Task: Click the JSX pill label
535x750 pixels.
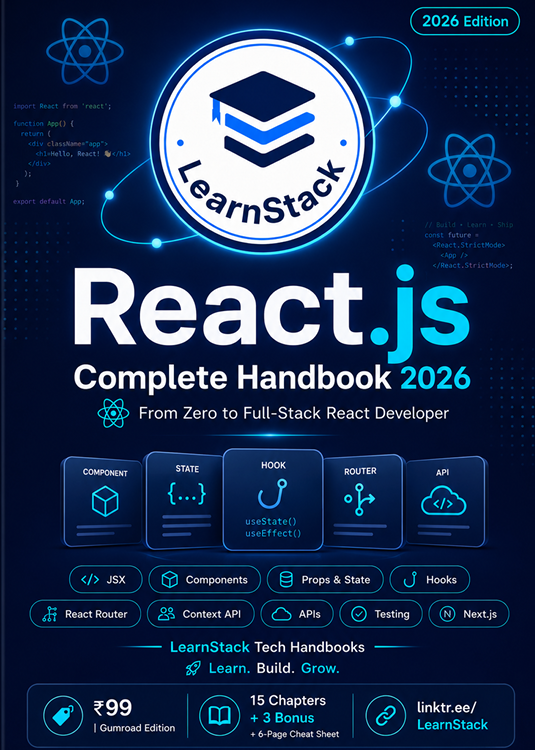Action: (116, 580)
